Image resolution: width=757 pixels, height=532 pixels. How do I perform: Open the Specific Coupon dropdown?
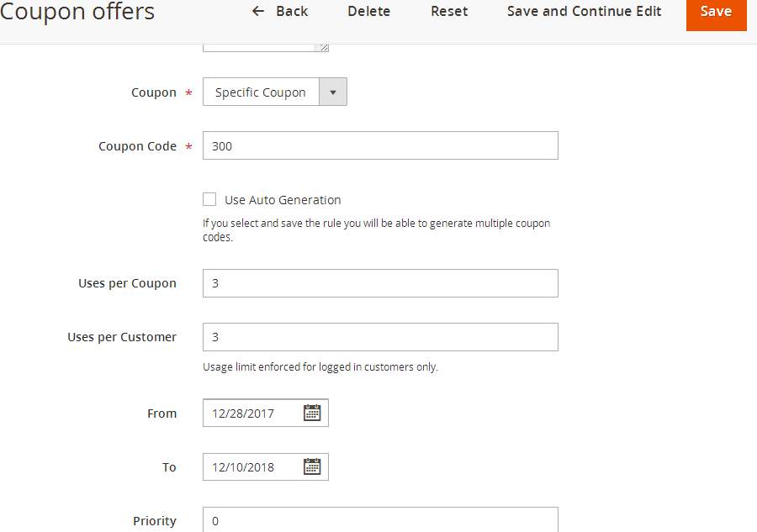pos(261,92)
